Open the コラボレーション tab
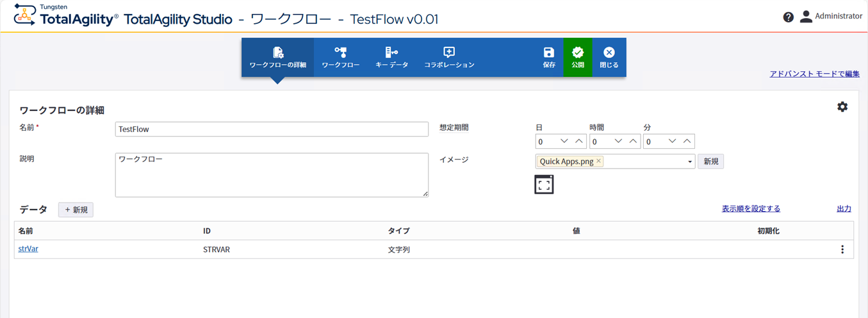Screen dimensions: 868x318 [449, 58]
